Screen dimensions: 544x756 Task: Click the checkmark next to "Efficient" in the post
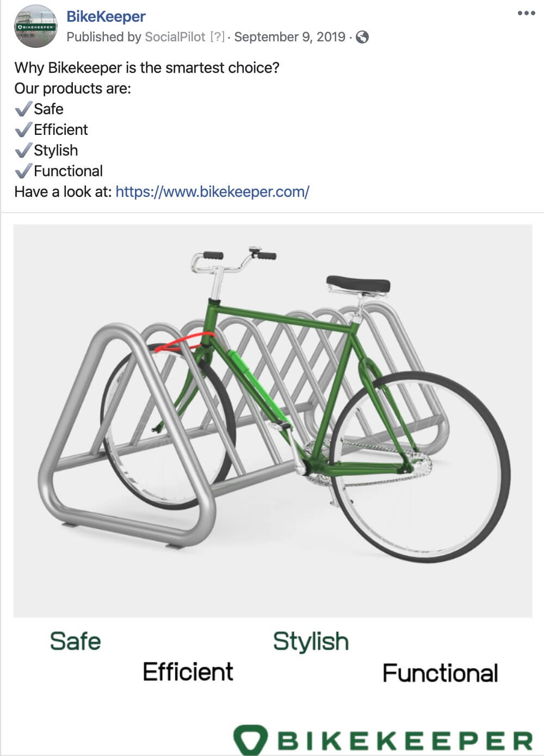pos(23,130)
